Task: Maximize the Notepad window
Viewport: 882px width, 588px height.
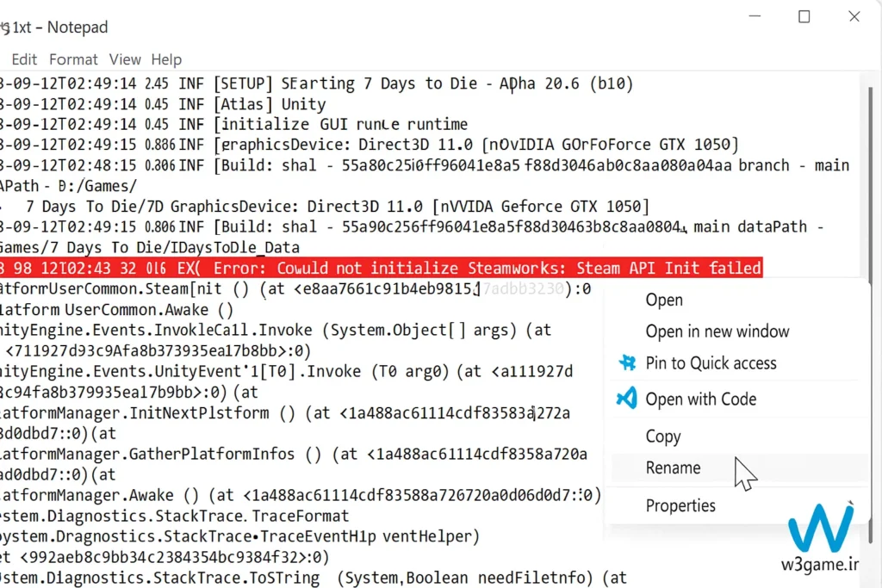Action: pos(804,16)
